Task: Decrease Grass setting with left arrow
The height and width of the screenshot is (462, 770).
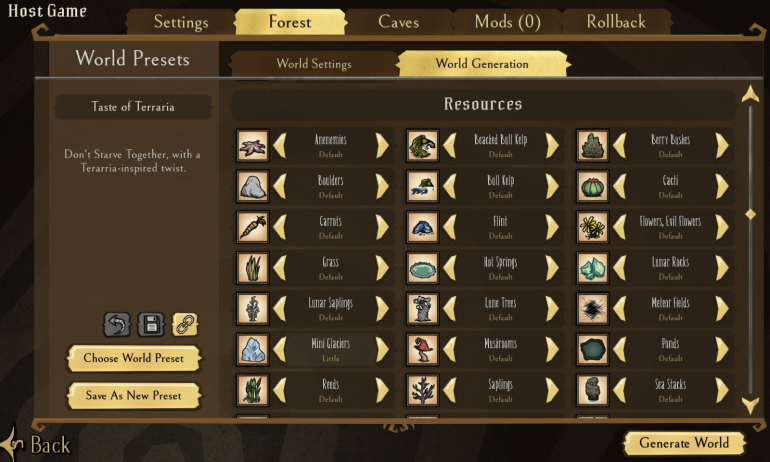Action: 279,268
